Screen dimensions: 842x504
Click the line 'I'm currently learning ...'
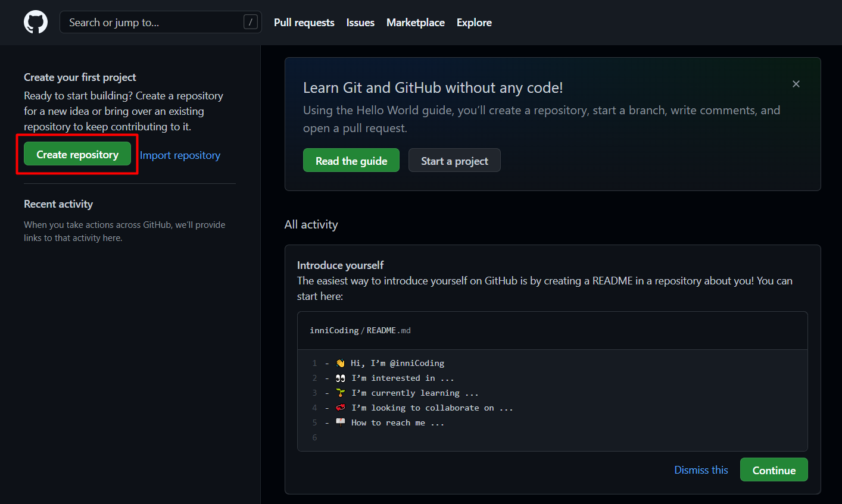point(415,393)
